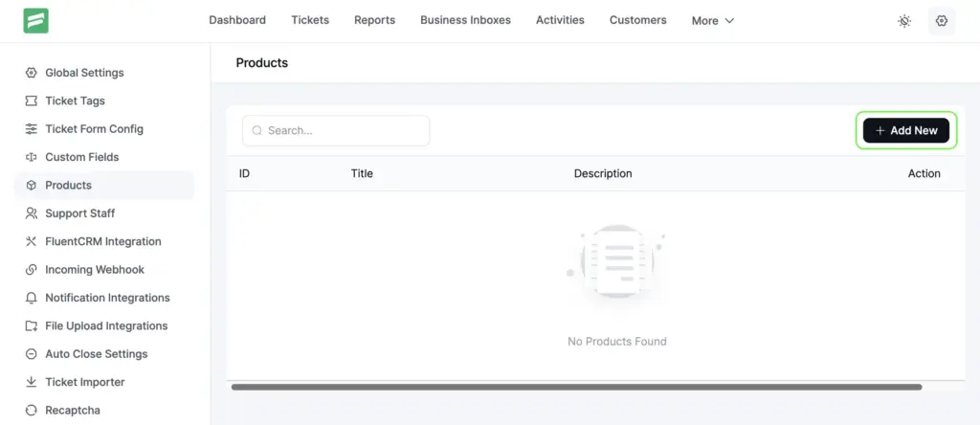Click the Recaptcha refresh icon
The width and height of the screenshot is (980, 425).
tap(31, 410)
